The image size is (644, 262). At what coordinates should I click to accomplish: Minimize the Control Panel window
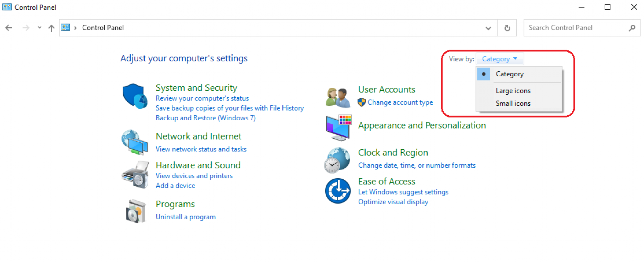tap(582, 7)
